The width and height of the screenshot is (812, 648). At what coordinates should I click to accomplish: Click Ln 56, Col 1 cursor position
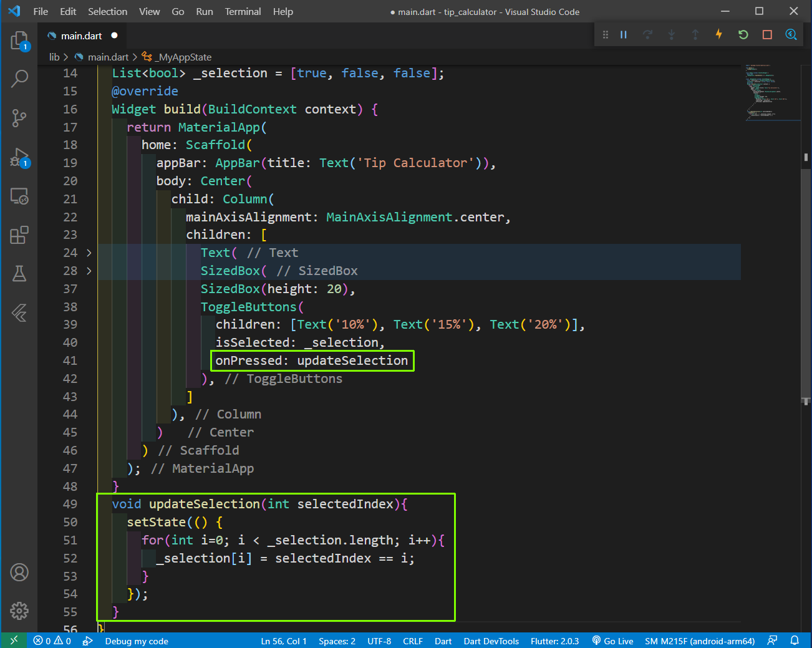(283, 641)
